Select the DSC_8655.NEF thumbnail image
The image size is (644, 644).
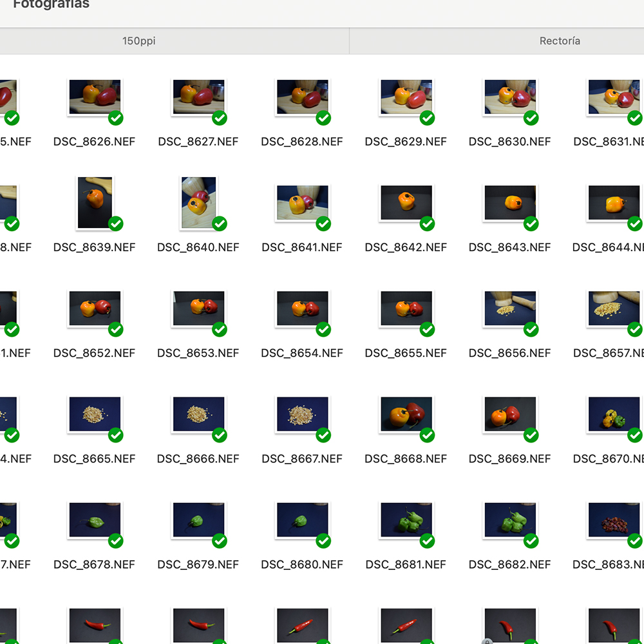(x=406, y=308)
